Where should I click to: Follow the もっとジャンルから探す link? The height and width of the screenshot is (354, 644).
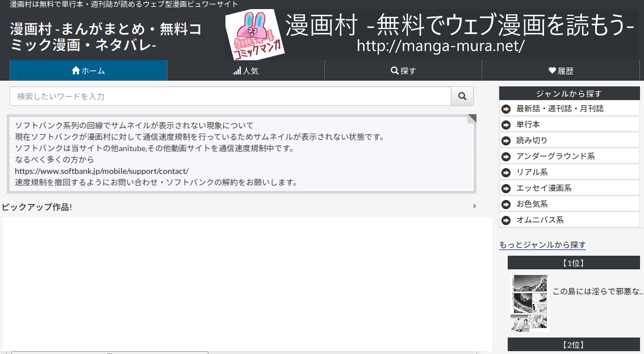[x=542, y=245]
